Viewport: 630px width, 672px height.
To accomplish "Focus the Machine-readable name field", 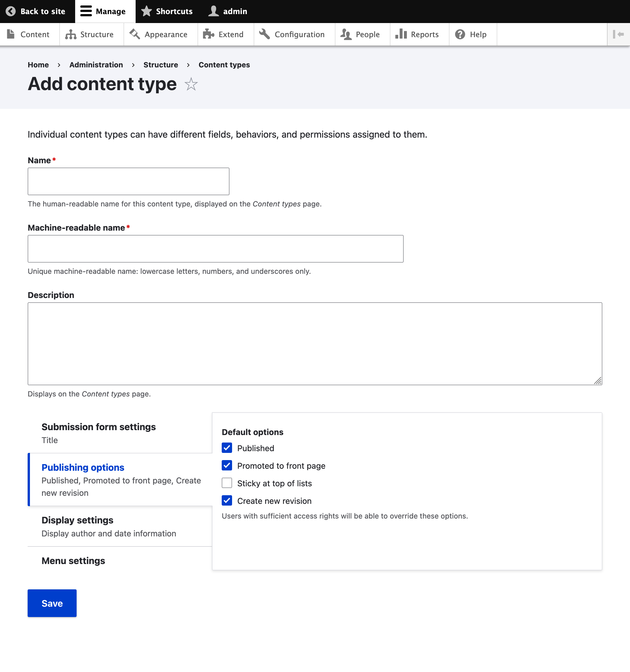I will [x=216, y=249].
